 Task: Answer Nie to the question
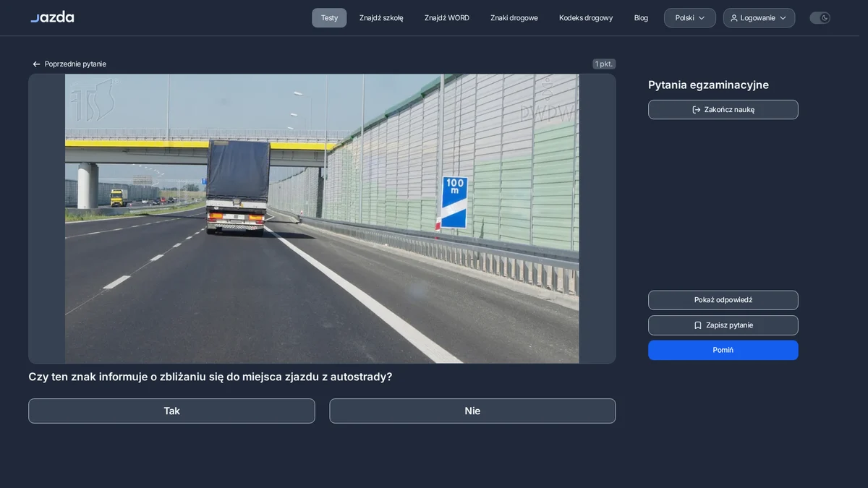[472, 411]
